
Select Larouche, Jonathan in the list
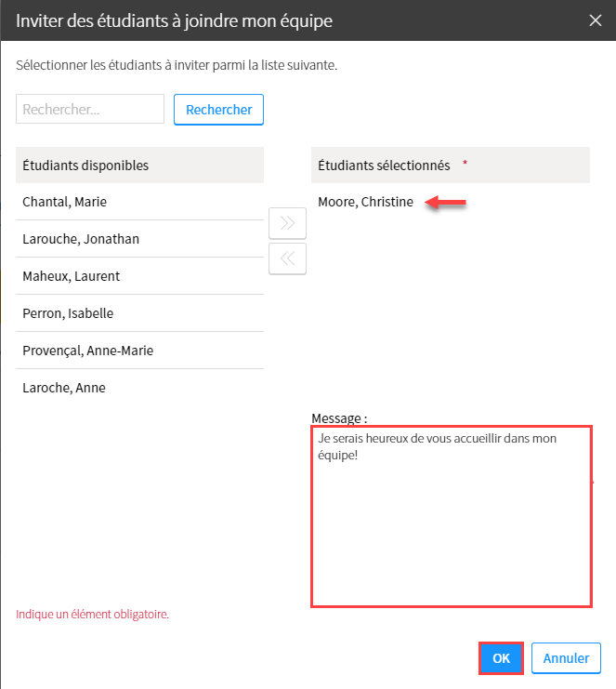tap(139, 239)
